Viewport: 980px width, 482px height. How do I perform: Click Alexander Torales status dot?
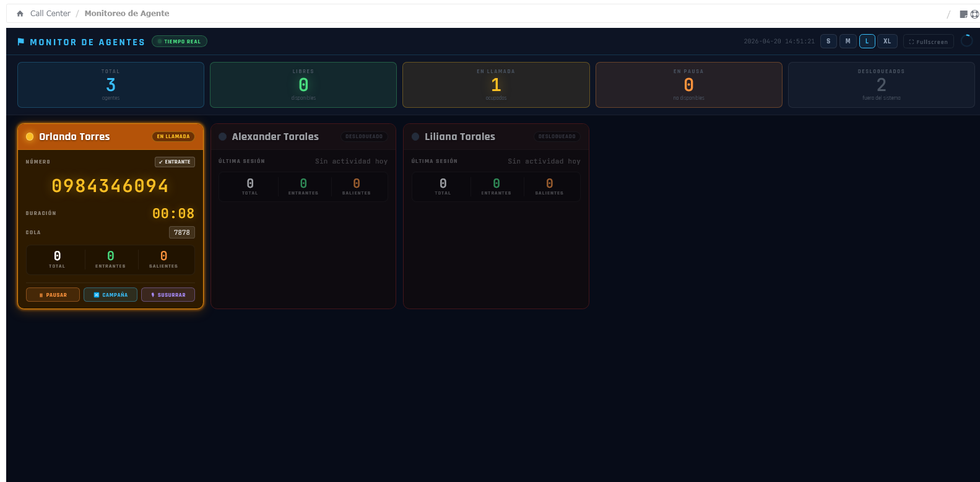coord(222,137)
